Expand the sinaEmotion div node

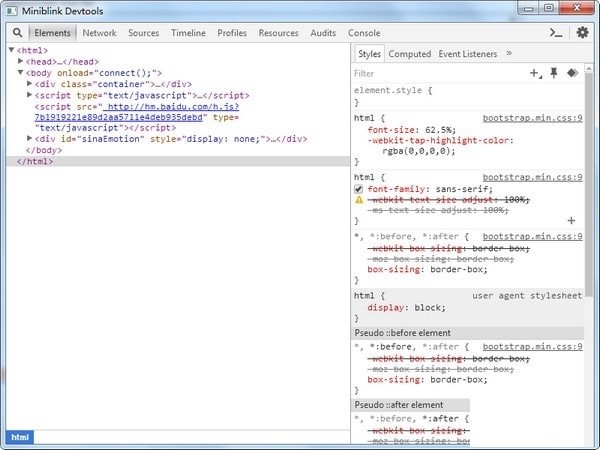30,139
